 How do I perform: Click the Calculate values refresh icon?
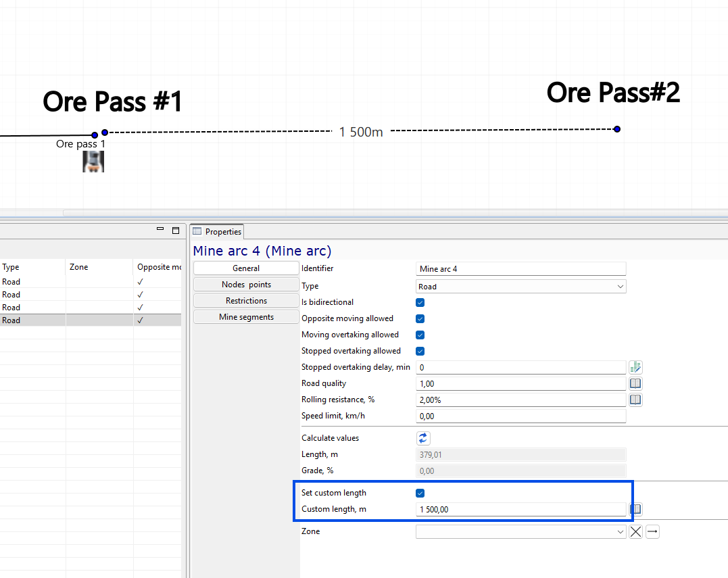tap(423, 438)
